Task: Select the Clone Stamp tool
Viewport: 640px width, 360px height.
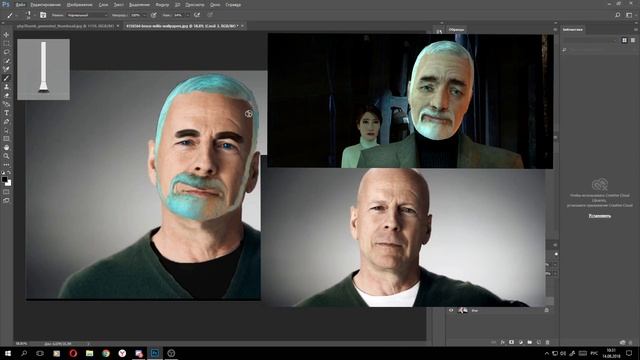Action: (6, 87)
